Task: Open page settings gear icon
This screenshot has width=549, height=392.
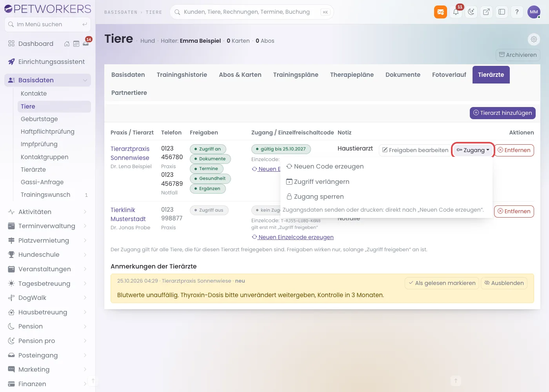Action: tap(534, 39)
